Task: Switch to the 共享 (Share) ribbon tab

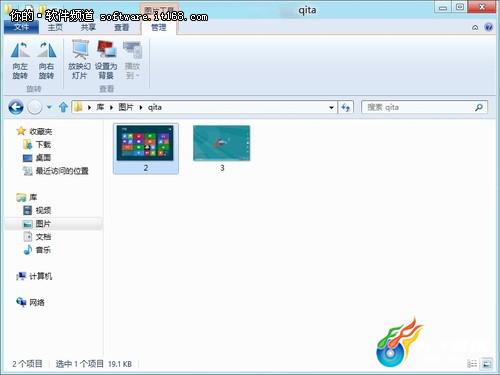Action: click(88, 27)
